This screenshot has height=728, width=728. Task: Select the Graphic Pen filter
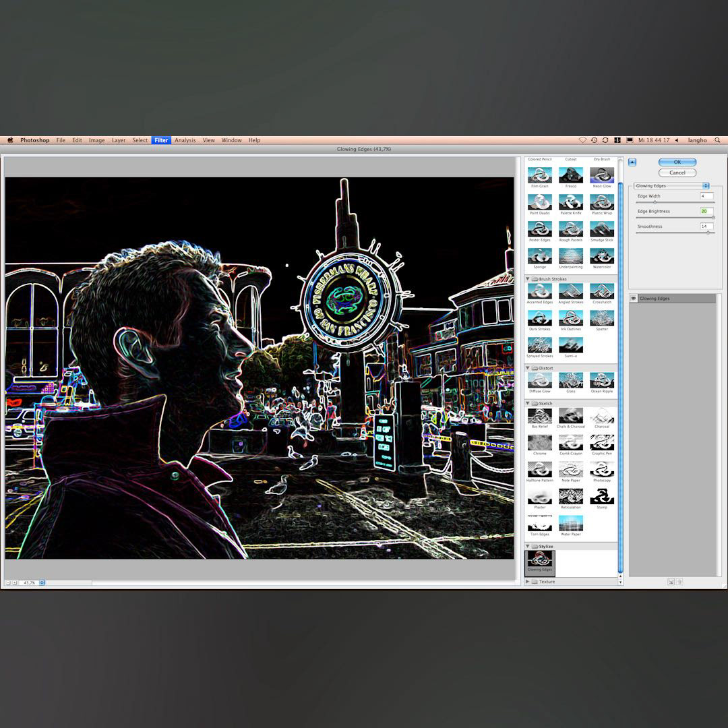coord(602,442)
